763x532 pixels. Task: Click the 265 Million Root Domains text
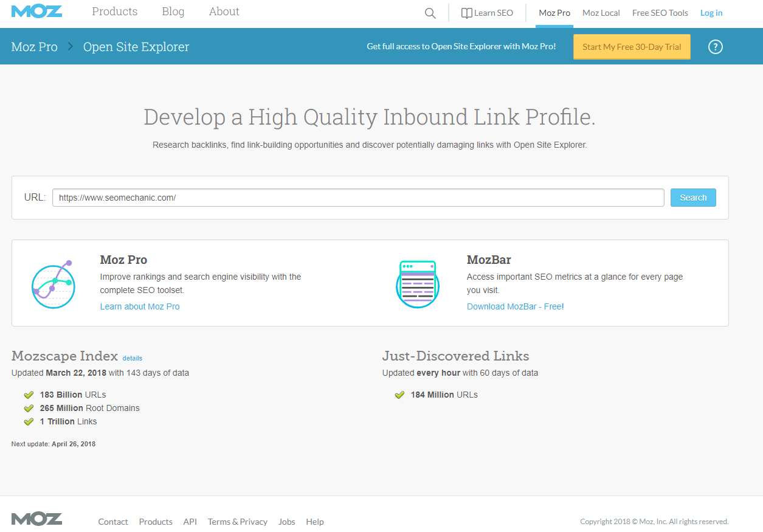click(x=90, y=408)
